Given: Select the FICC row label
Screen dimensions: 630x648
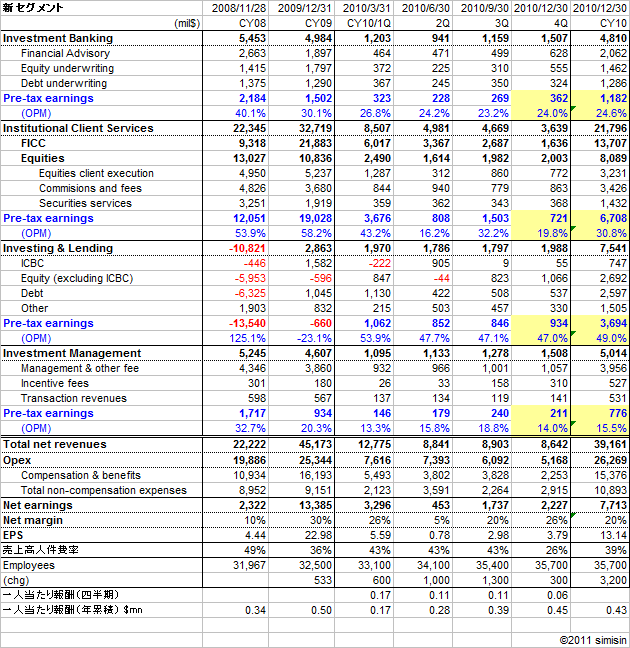Looking at the screenshot, I should pyautogui.click(x=33, y=143).
